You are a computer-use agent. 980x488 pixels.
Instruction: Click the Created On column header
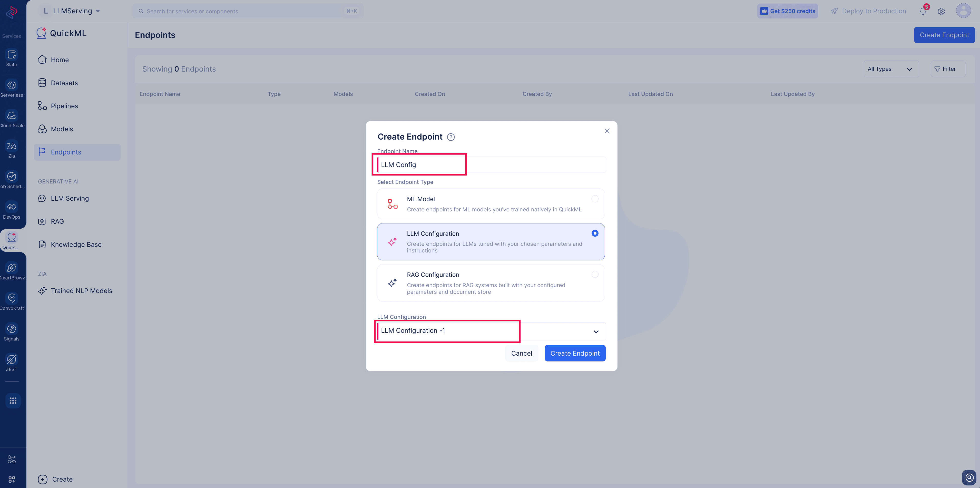click(x=429, y=94)
